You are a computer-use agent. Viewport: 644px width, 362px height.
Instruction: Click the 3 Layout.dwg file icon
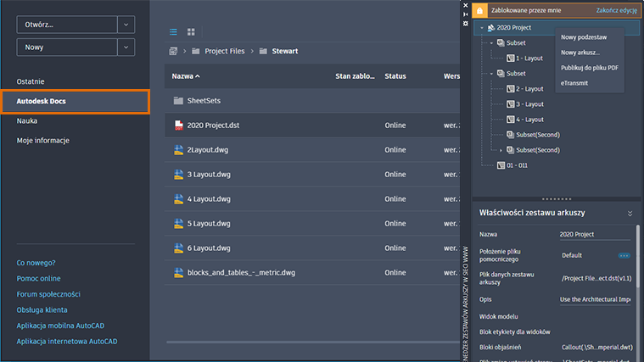point(179,175)
